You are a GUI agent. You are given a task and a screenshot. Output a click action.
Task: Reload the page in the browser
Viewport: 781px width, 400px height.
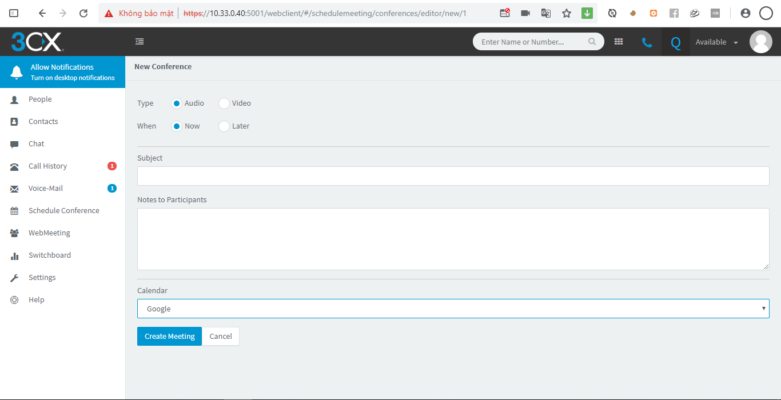(82, 14)
